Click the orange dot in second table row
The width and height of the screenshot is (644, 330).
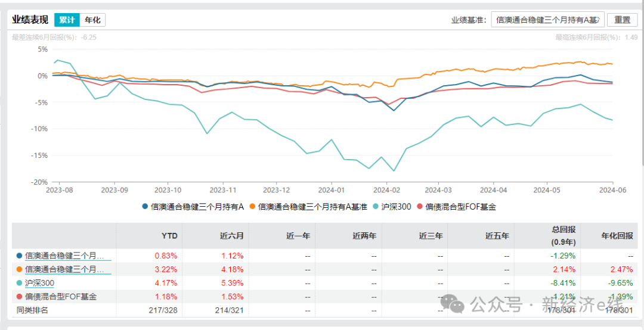(19, 269)
